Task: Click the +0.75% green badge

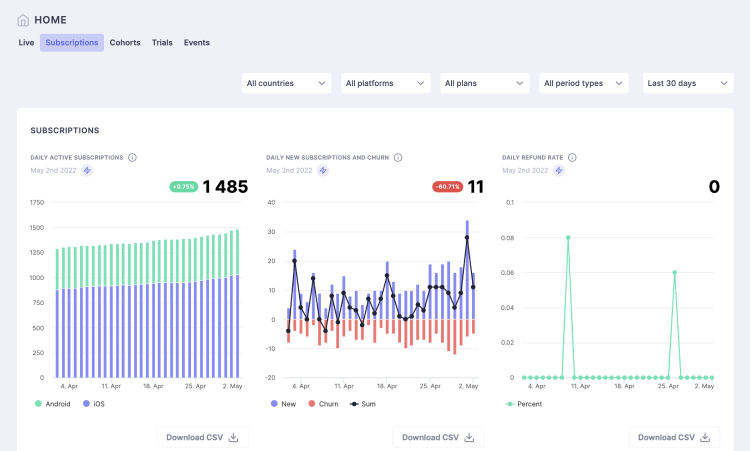Action: 184,187
